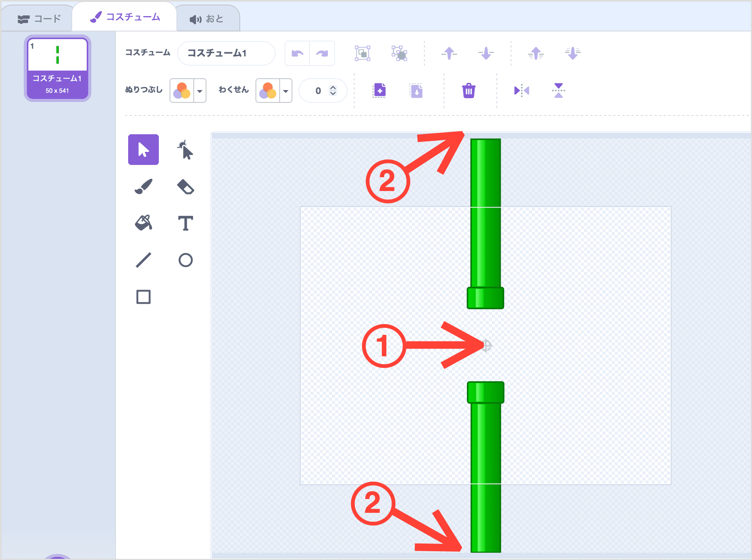Click the undo arrow button
The image size is (752, 560).
pyautogui.click(x=297, y=53)
